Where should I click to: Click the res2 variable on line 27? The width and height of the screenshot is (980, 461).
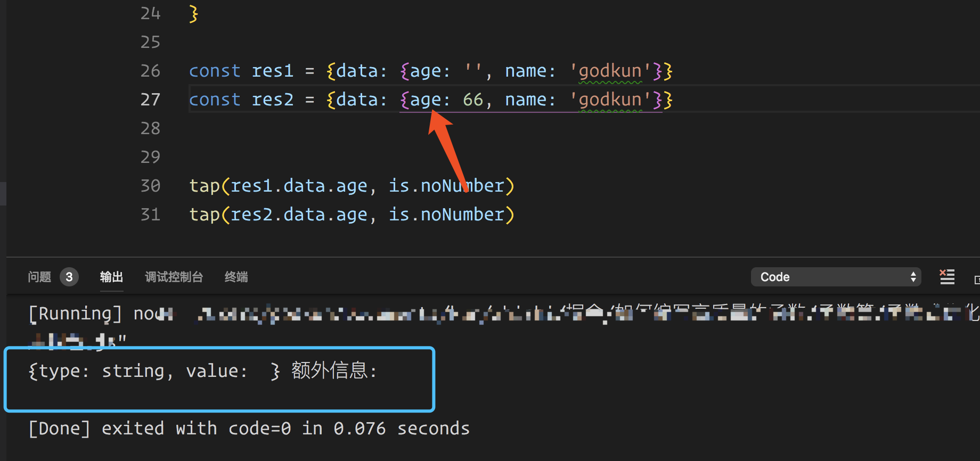pos(272,100)
